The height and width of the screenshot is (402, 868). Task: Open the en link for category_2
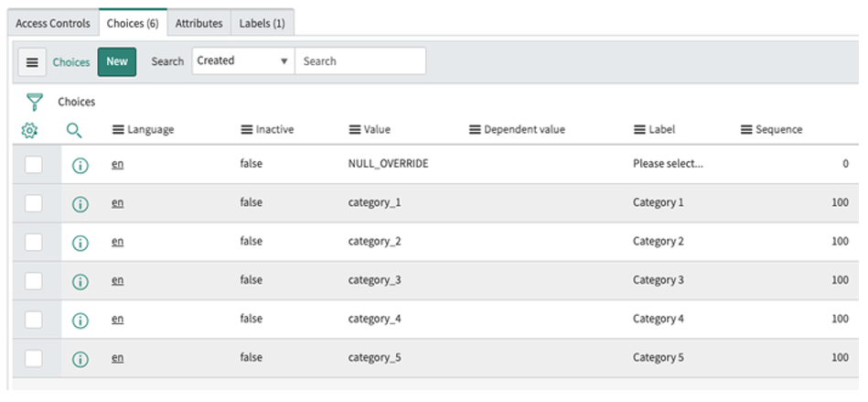117,242
